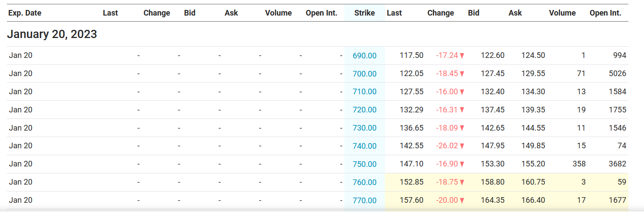The image size is (644, 214).
Task: Select last price 157.60
Action: [411, 200]
